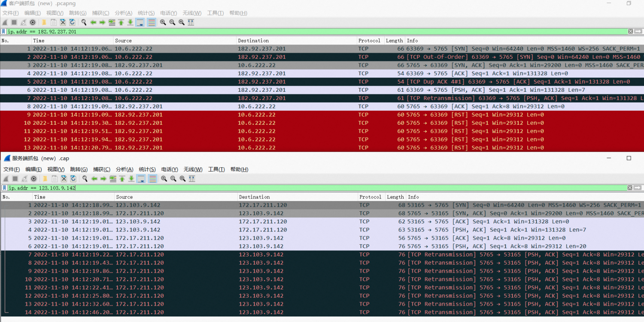Click the filter field containing ip.addr == 182.92.237.201
The image size is (644, 322).
[317, 31]
